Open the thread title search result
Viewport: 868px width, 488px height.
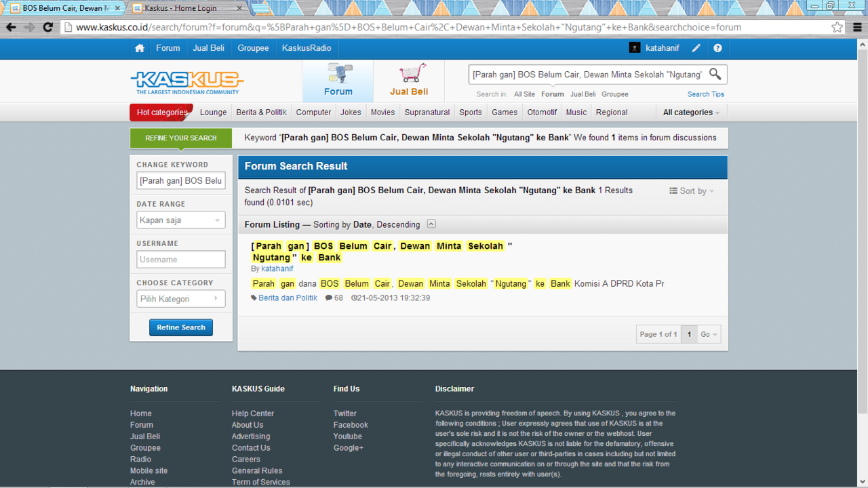coord(382,251)
